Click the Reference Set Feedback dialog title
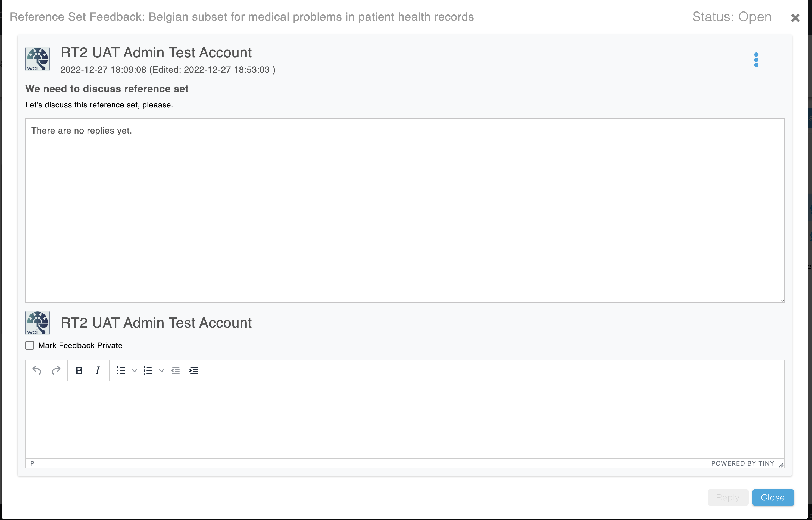This screenshot has width=812, height=520. 242,17
